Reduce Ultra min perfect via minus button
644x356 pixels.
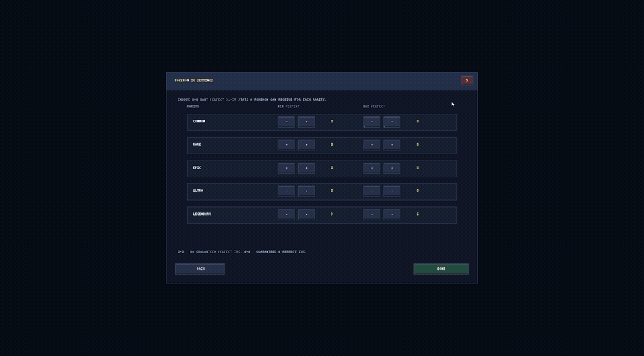pyautogui.click(x=286, y=191)
